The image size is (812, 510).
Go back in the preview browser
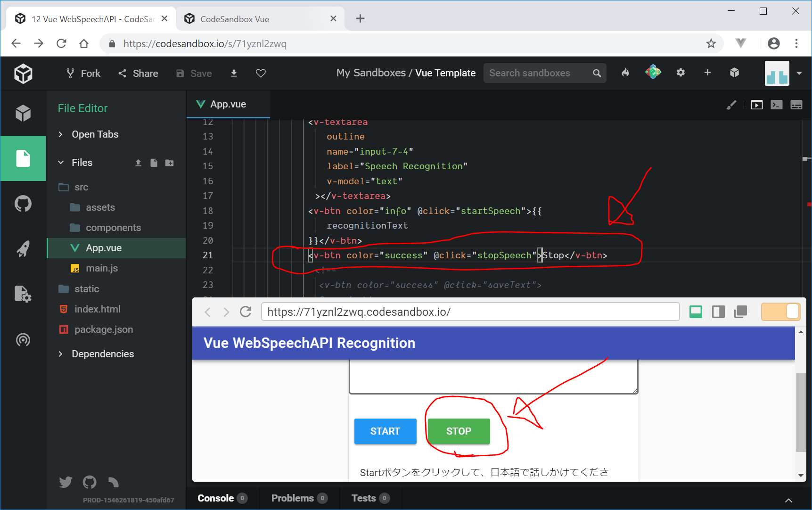point(207,312)
